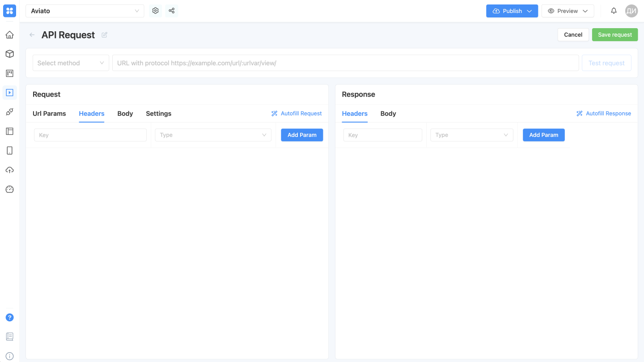Viewport: 644px width, 362px height.
Task: Switch to the Body tab in Request
Action: pyautogui.click(x=125, y=114)
